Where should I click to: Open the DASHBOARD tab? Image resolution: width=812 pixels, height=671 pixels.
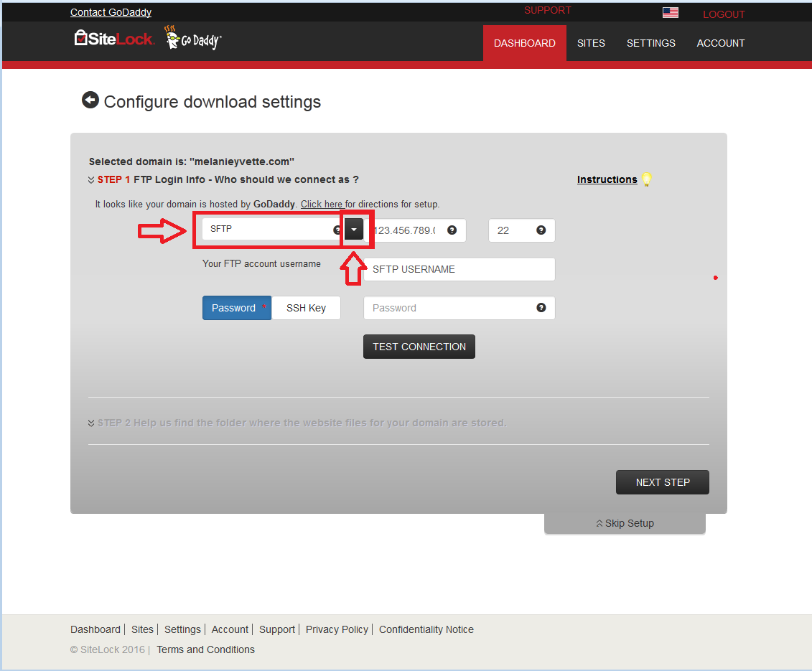(525, 43)
